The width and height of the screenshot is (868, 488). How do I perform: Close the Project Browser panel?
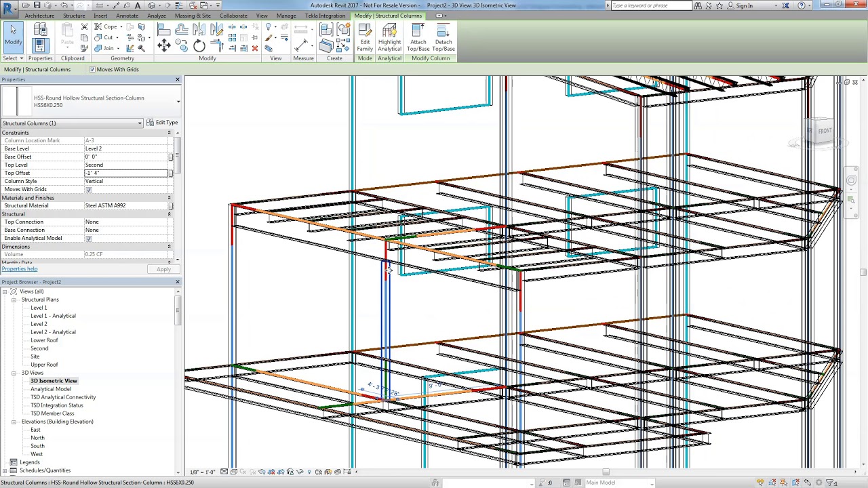click(178, 282)
